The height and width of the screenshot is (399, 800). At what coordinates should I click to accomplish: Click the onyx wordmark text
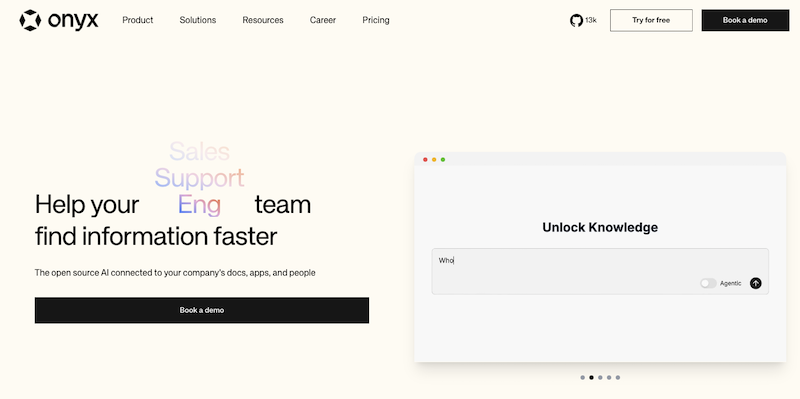click(73, 20)
